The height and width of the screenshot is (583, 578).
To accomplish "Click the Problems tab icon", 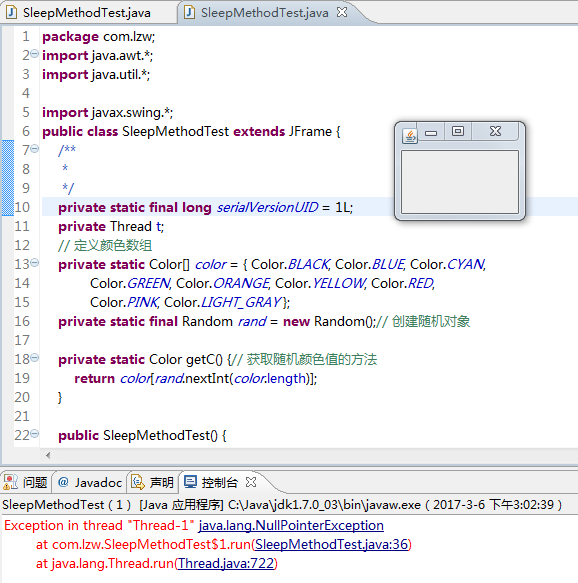I will tap(10, 482).
